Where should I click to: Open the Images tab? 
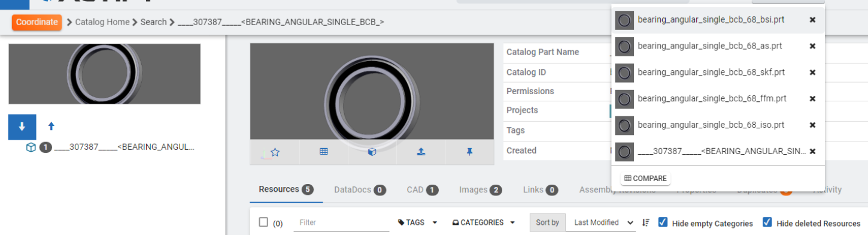(x=481, y=190)
